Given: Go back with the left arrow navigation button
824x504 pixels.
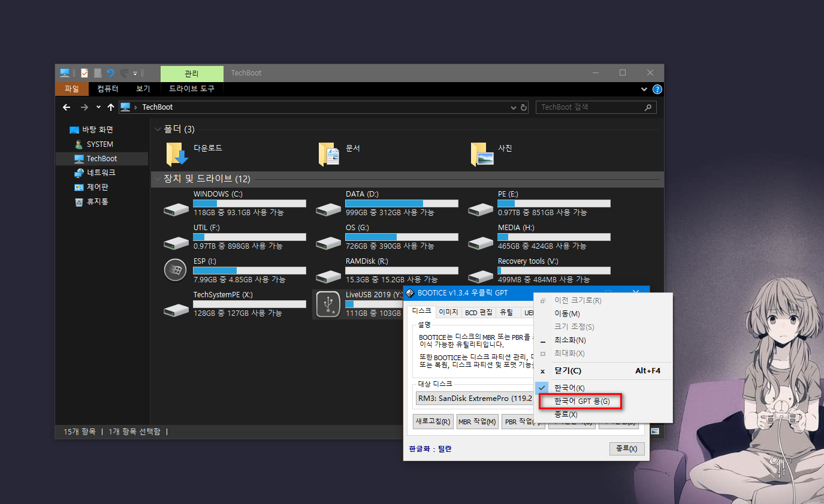Looking at the screenshot, I should point(67,107).
